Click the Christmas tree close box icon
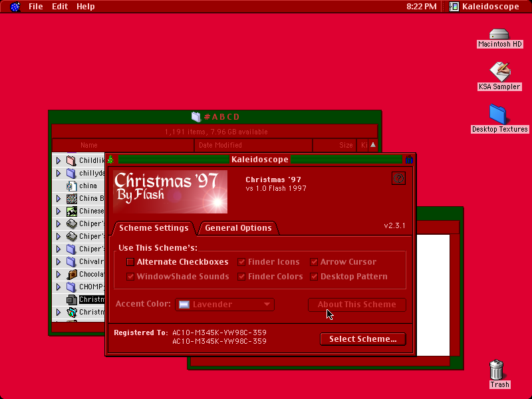Screen dimensions: 532x399 110,159
